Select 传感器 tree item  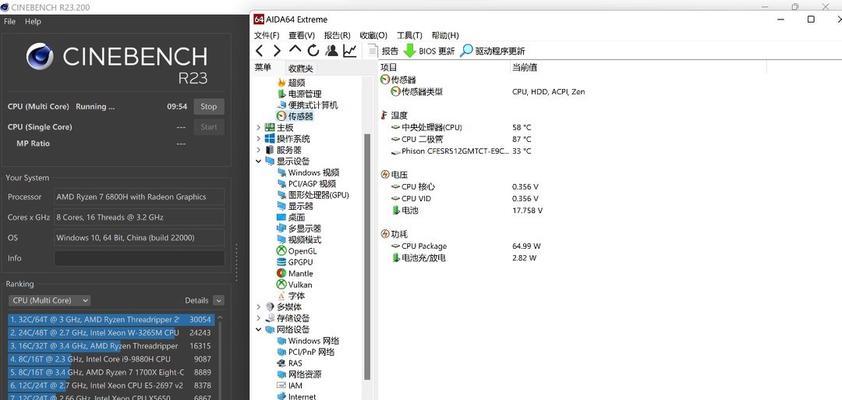(294, 116)
